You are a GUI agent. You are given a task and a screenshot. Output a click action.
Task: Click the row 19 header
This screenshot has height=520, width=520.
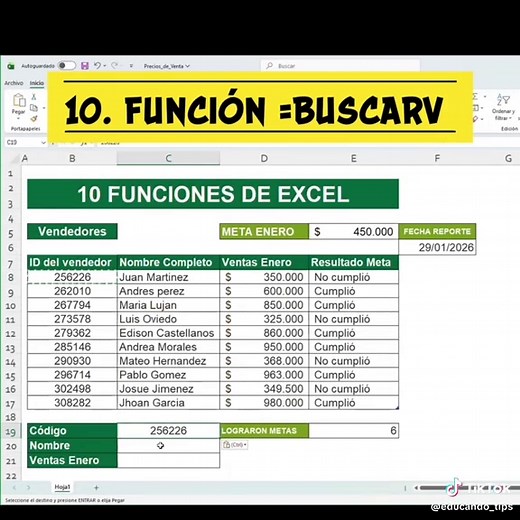(11, 432)
